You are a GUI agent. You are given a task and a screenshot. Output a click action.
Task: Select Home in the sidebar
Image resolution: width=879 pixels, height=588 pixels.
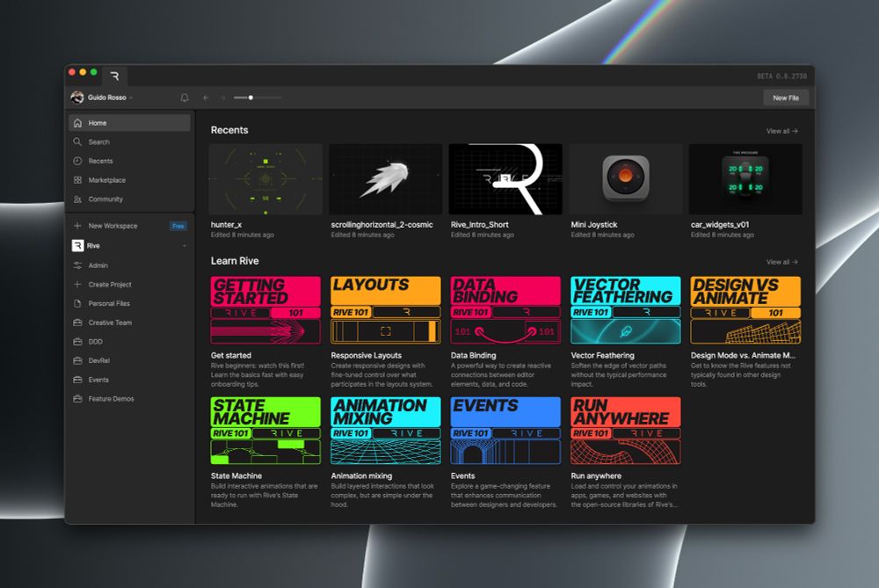[129, 123]
